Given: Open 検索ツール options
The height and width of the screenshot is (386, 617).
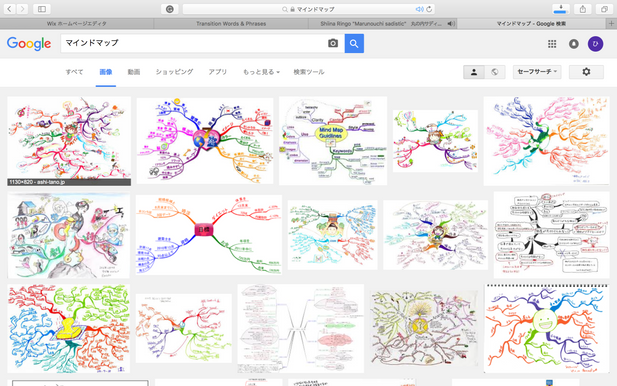Looking at the screenshot, I should (x=309, y=72).
